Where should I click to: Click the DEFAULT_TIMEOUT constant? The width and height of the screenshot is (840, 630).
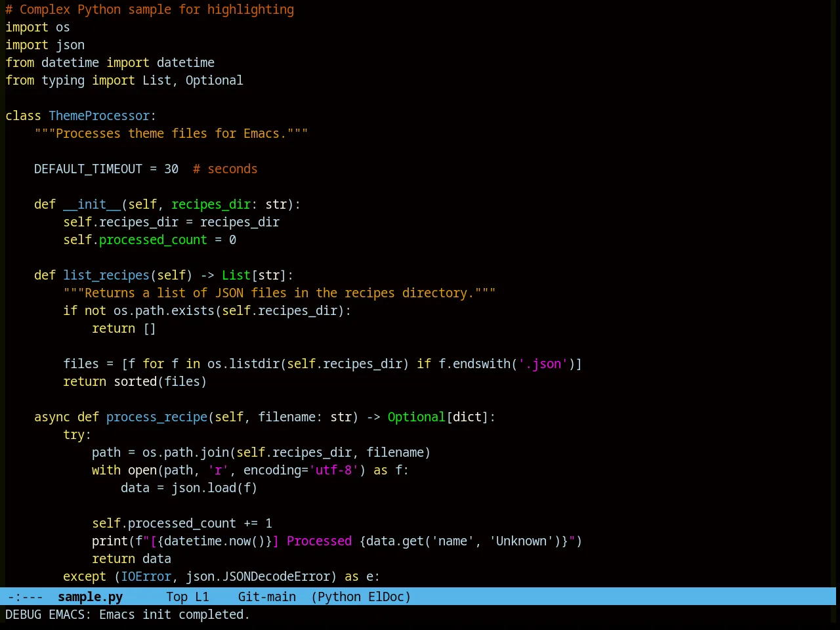(x=88, y=169)
